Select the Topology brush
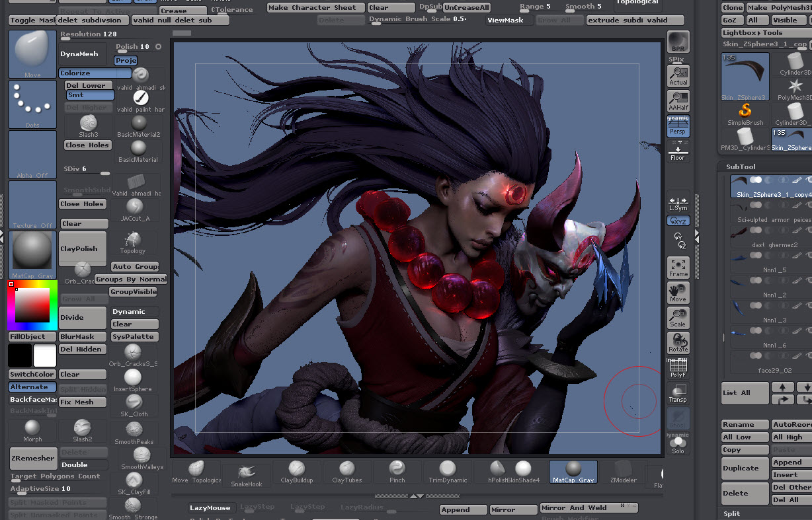Image resolution: width=812 pixels, height=520 pixels. point(133,242)
